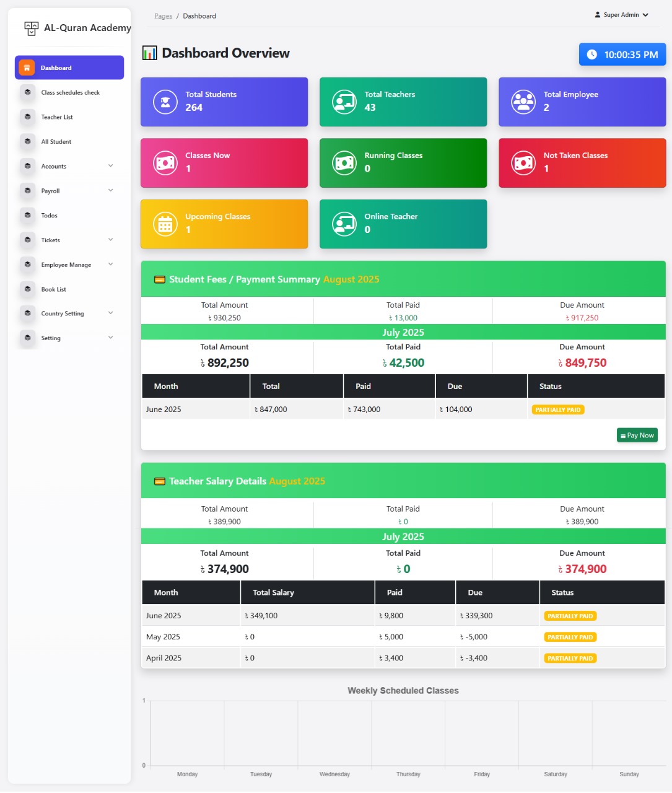
Task: Click the people group icon on Total Employee card
Action: click(523, 102)
